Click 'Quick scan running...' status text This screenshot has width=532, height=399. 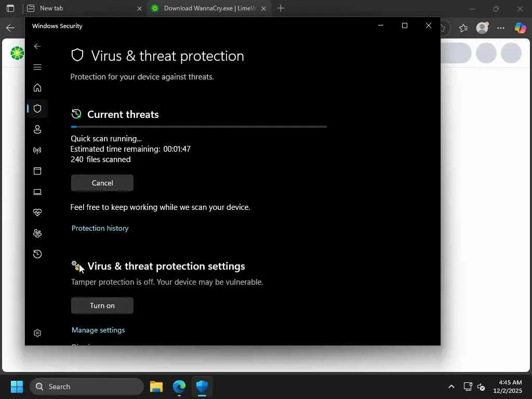click(x=106, y=138)
